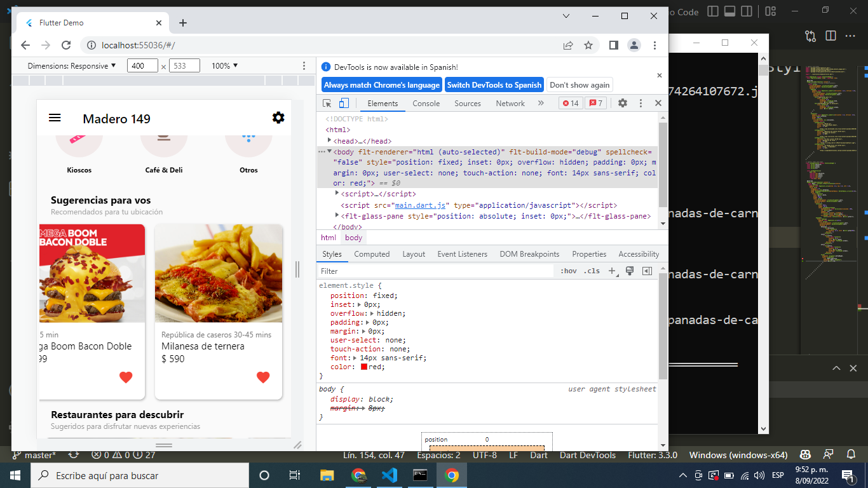Viewport: 868px width, 488px height.
Task: Favorite the Milanesa de ternera heart icon
Action: click(263, 377)
